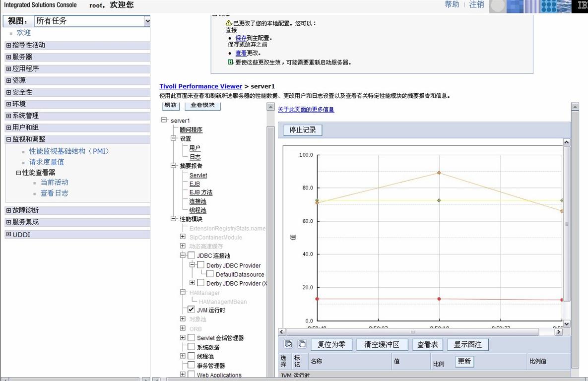
Task: Tick the 系统数据 checkbox
Action: (191, 347)
